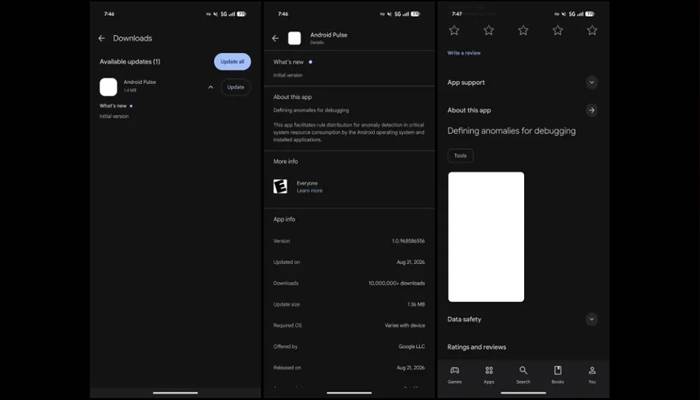
Task: Tap app icon in Android Pulse details header
Action: (294, 38)
